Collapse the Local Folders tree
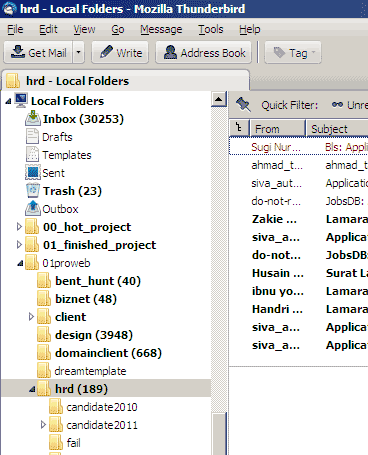Viewport: 368px width, 455px height. click(8, 101)
